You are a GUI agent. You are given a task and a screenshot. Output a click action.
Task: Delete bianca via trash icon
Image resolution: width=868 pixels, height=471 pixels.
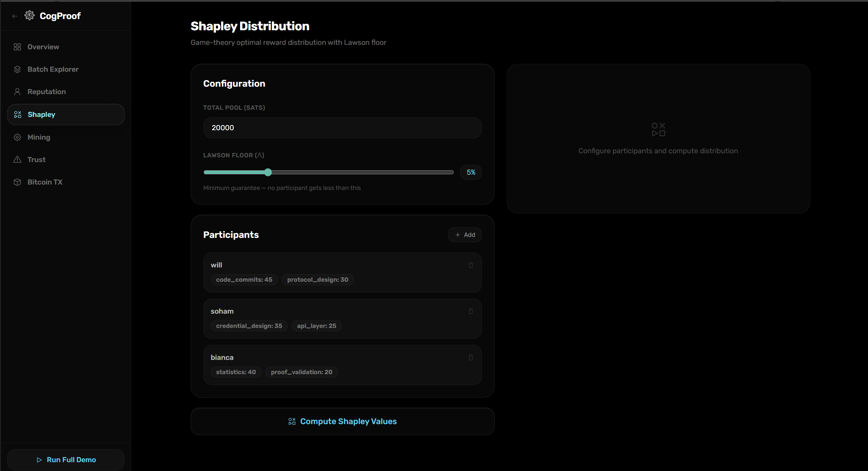tap(471, 357)
